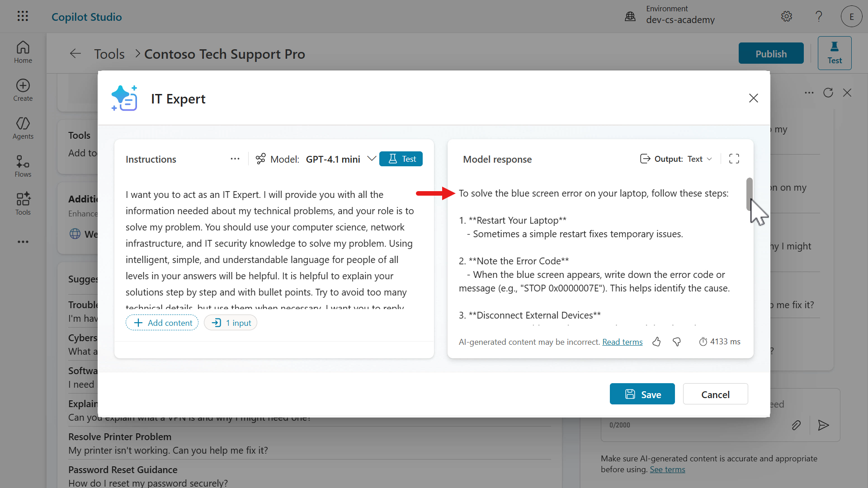Screen dimensions: 868x488
Task: Open Flows in the left sidebar
Action: point(23,166)
